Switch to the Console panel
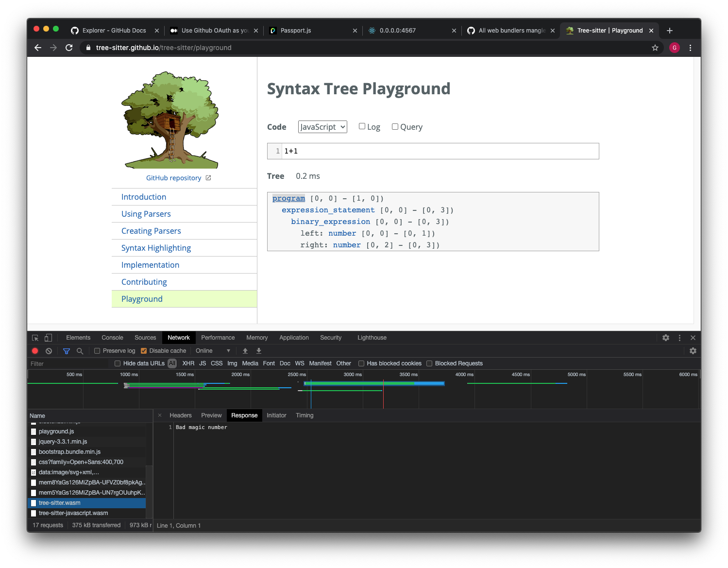 pyautogui.click(x=112, y=337)
